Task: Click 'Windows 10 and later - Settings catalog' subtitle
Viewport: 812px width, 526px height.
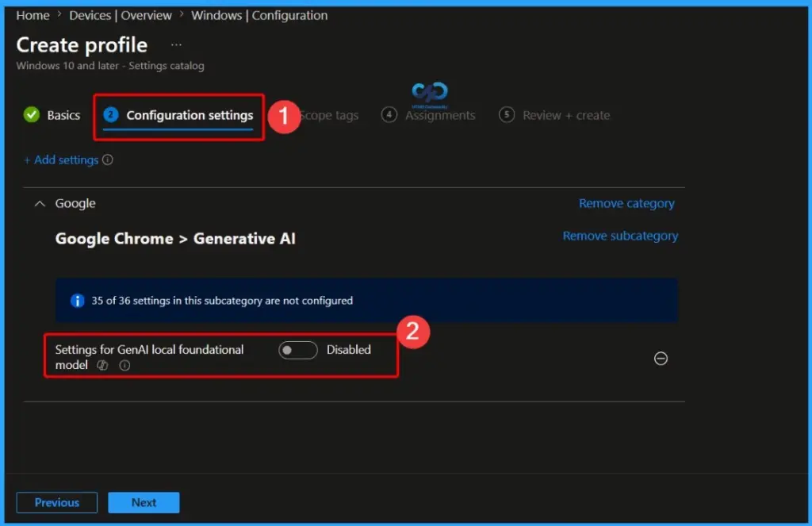Action: point(110,66)
